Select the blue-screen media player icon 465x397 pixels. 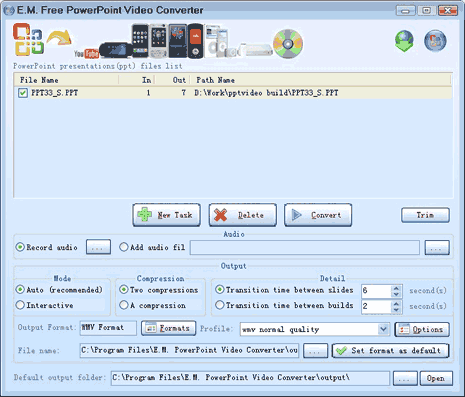178,41
